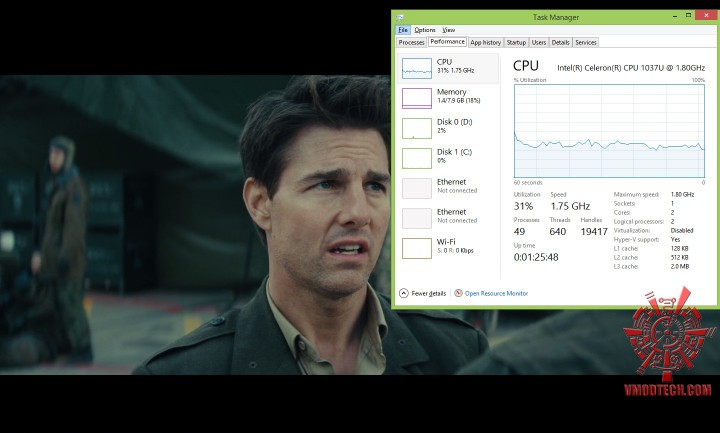Image resolution: width=720 pixels, height=433 pixels.
Task: Close the Task Manager window
Action: 706,16
